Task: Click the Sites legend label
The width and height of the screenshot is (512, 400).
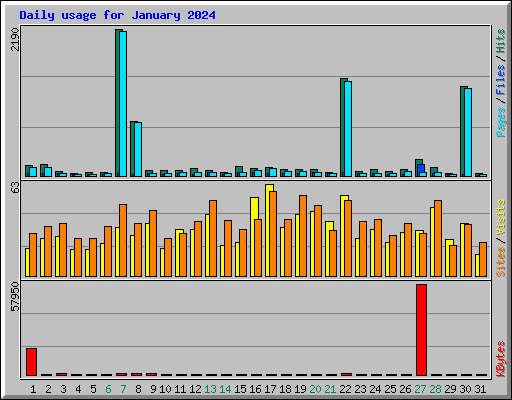Action: coord(501,262)
